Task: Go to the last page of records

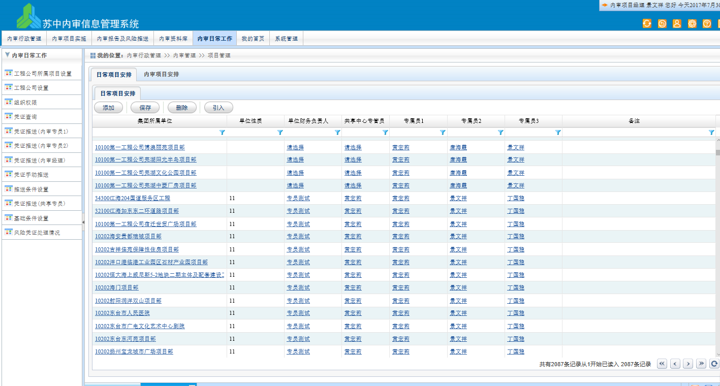Action: pos(701,364)
